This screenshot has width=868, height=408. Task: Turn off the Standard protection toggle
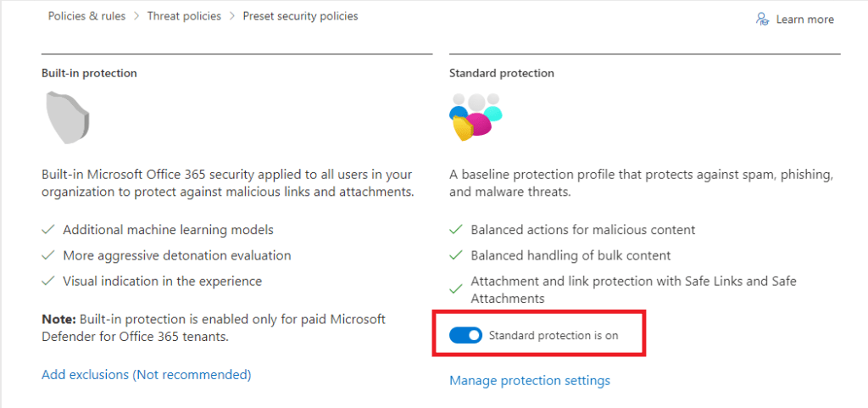tap(465, 335)
